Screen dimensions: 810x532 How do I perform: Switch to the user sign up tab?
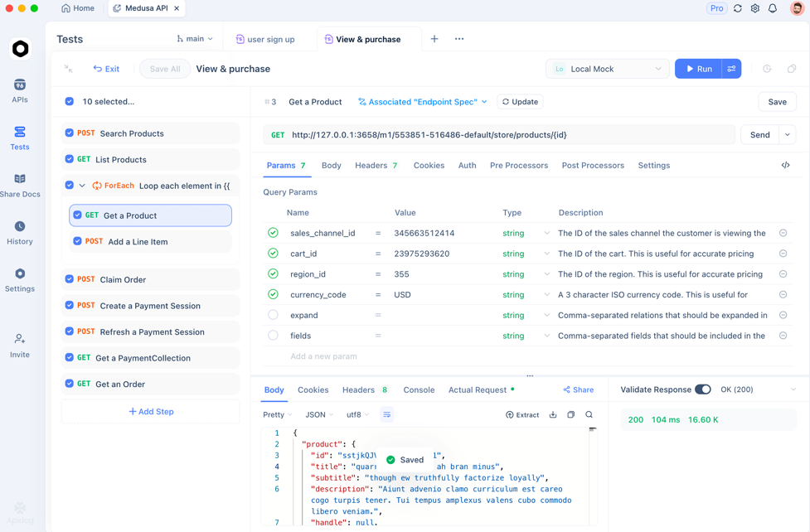pyautogui.click(x=264, y=38)
